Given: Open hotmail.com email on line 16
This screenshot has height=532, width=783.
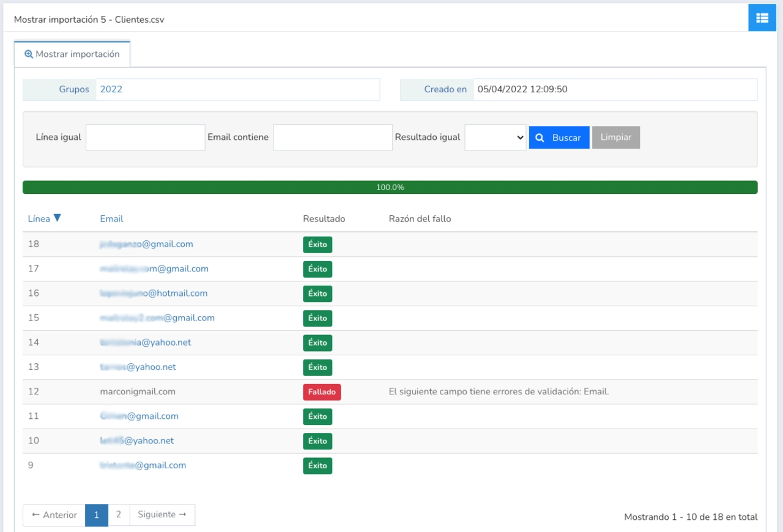Looking at the screenshot, I should point(154,293).
